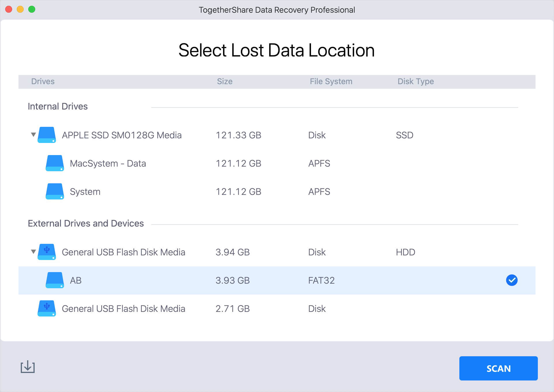Select APPLE SSD SM0128G Media disk
The height and width of the screenshot is (392, 554).
tap(121, 135)
